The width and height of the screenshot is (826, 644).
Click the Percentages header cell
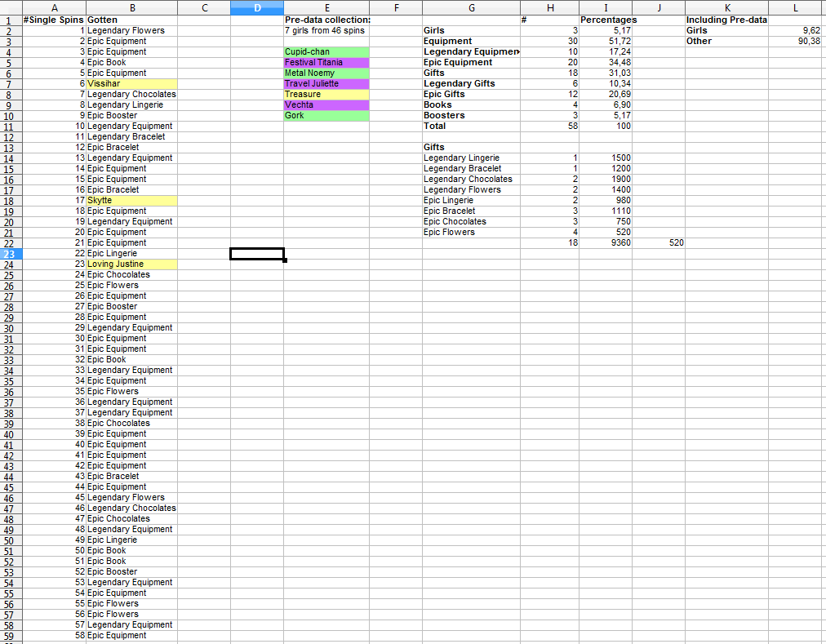tap(607, 20)
